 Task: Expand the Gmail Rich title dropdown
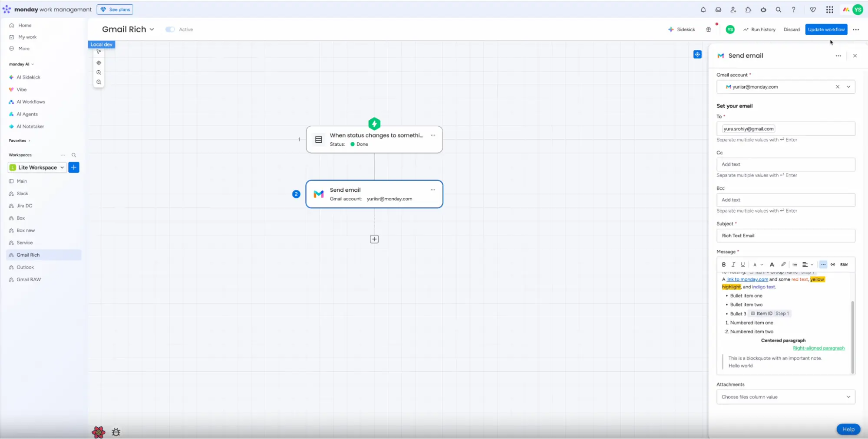(x=152, y=29)
